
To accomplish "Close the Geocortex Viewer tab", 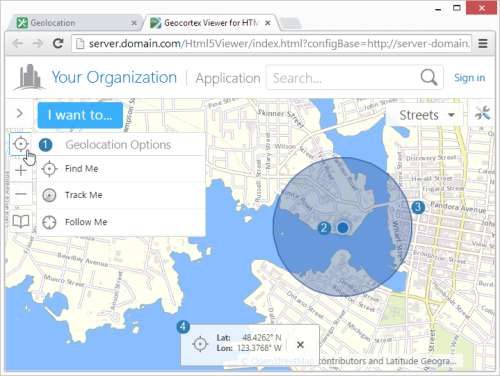I will 267,23.
